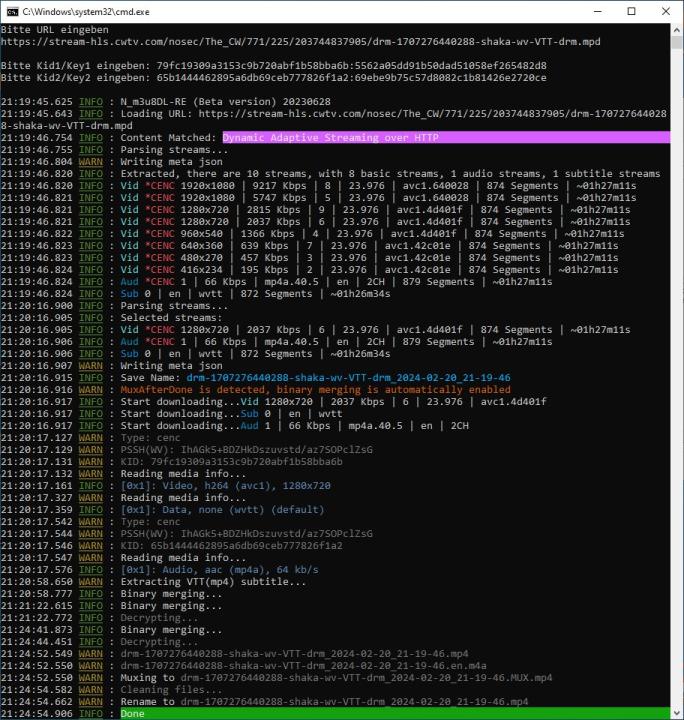Click the 'Rename to' mp4 line

[x=264, y=701]
